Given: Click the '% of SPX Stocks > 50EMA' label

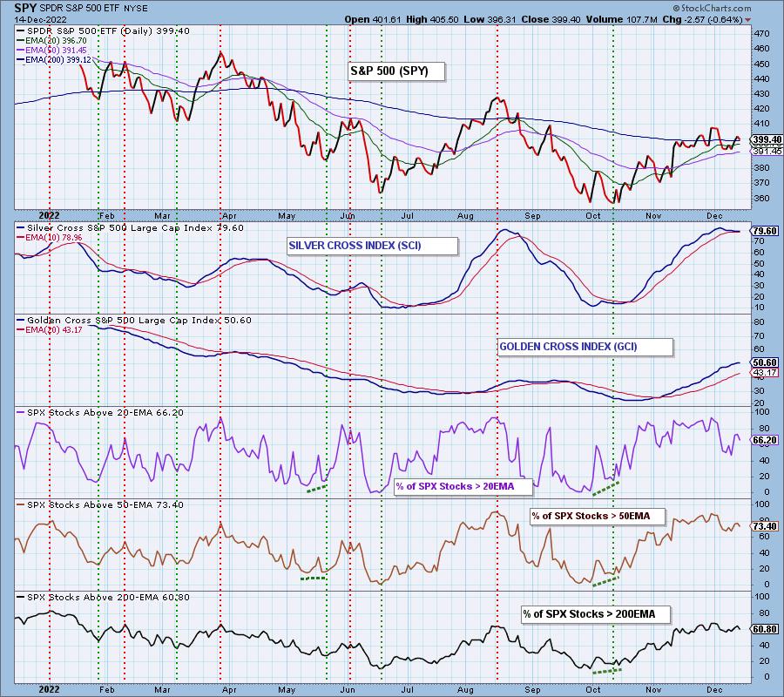Looking at the screenshot, I should (598, 516).
